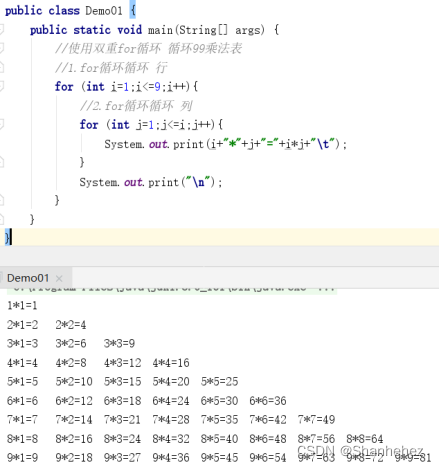Viewport: 439px width, 466px height.
Task: Click console output '3*3=9'
Action: (119, 343)
